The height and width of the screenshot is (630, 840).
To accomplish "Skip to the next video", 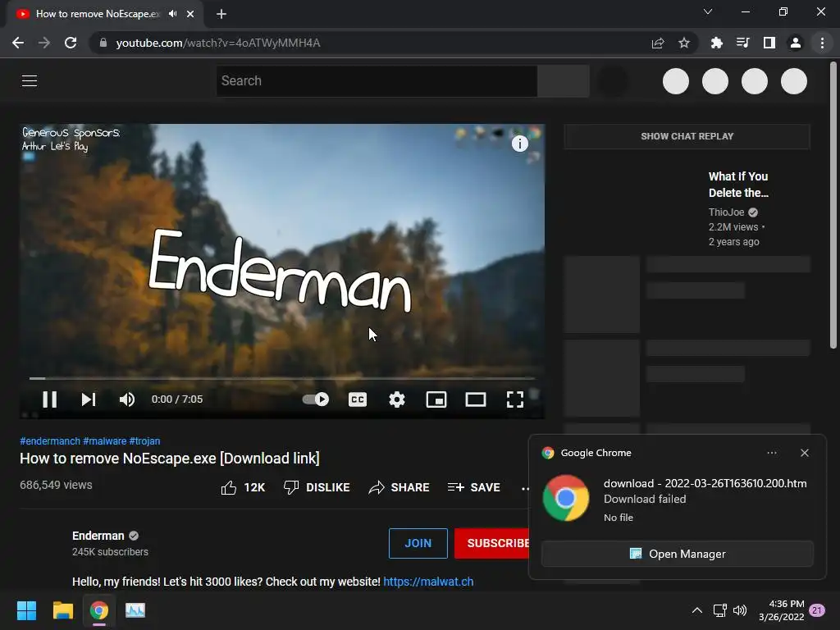I will pyautogui.click(x=89, y=399).
